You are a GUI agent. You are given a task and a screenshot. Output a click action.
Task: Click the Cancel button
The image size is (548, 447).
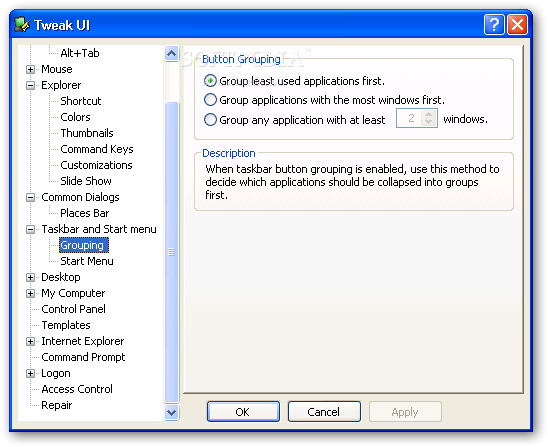coord(324,412)
